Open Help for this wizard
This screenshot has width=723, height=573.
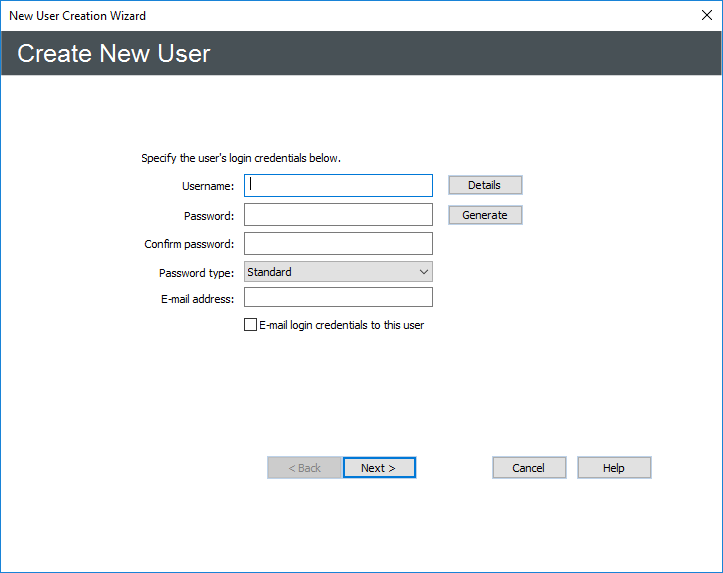(614, 468)
